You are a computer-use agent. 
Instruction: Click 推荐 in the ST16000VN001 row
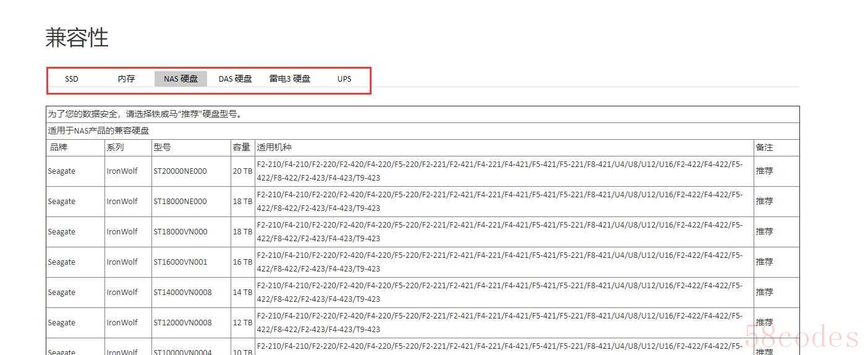pyautogui.click(x=764, y=262)
